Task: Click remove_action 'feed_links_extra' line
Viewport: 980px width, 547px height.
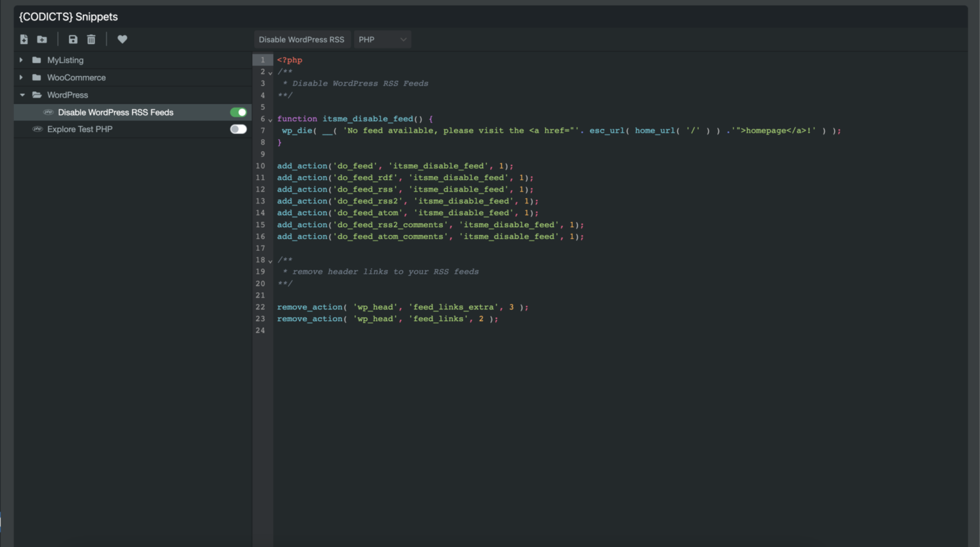Action: click(x=403, y=307)
